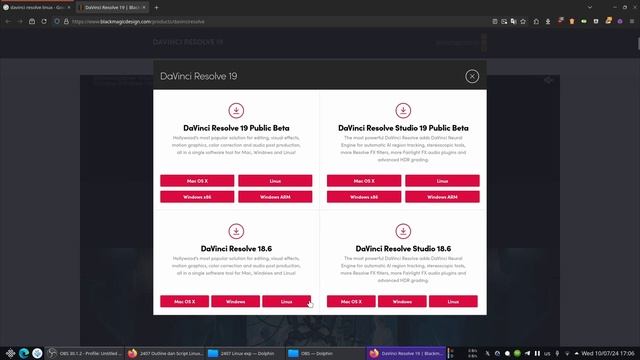
Task: Open the application launcher in taskbar
Action: click(10, 353)
